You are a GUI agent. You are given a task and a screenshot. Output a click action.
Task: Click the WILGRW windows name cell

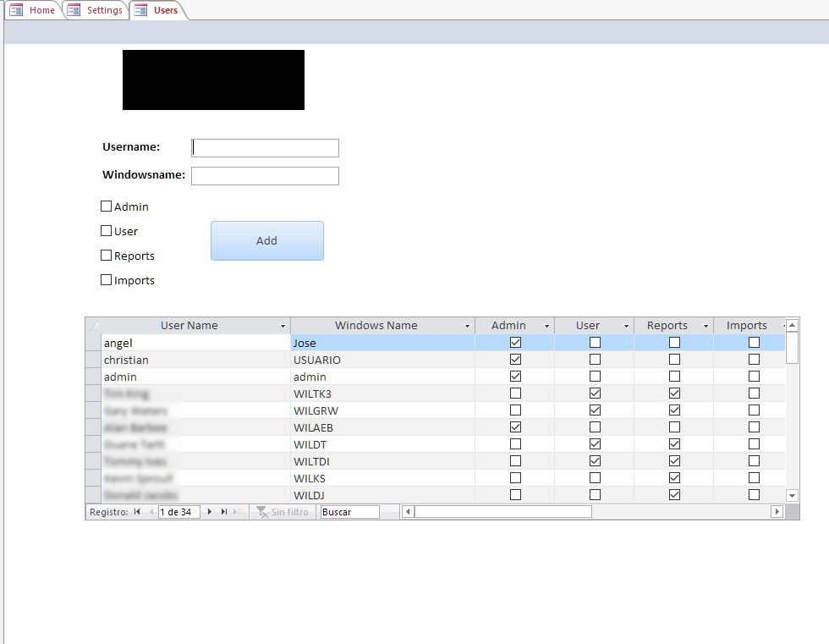[382, 410]
